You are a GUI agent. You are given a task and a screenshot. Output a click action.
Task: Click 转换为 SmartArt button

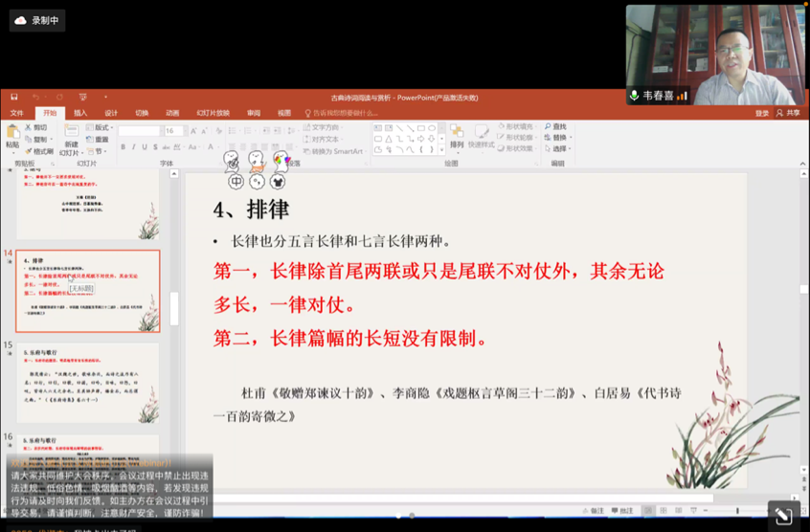pos(334,151)
